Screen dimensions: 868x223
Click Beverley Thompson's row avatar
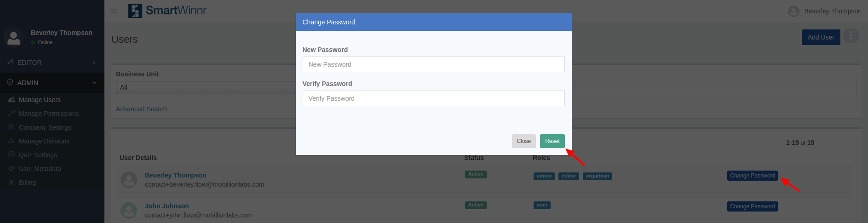[x=129, y=180]
